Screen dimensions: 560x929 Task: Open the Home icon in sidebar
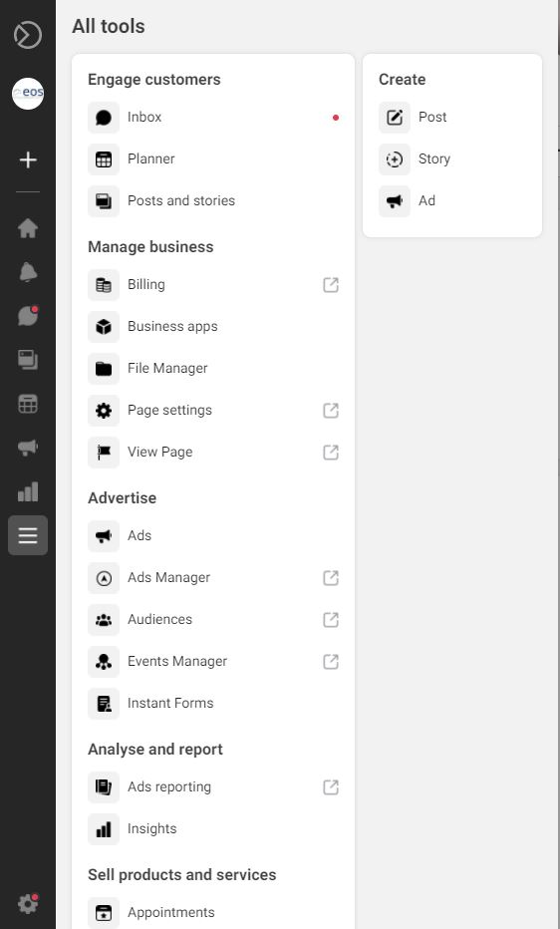pyautogui.click(x=28, y=228)
